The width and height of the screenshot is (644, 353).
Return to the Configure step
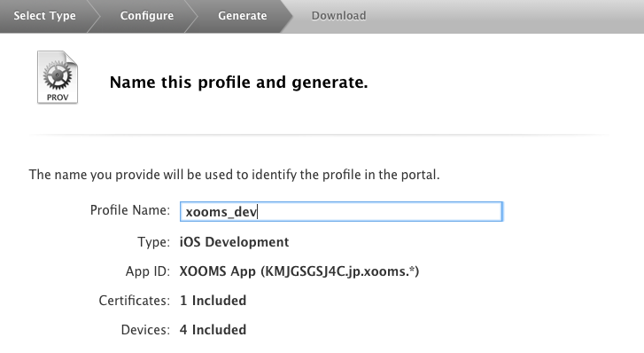coord(147,16)
